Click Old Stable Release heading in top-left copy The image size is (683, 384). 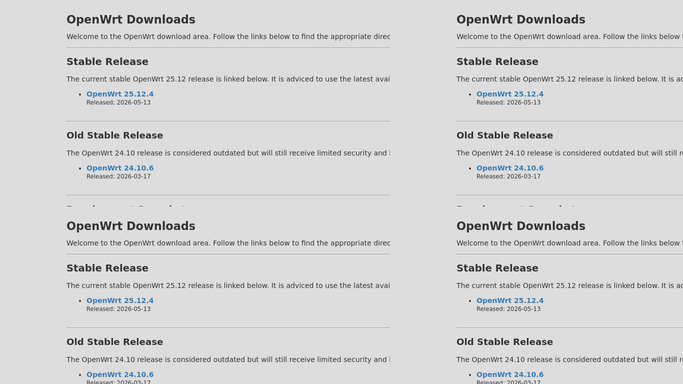115,135
